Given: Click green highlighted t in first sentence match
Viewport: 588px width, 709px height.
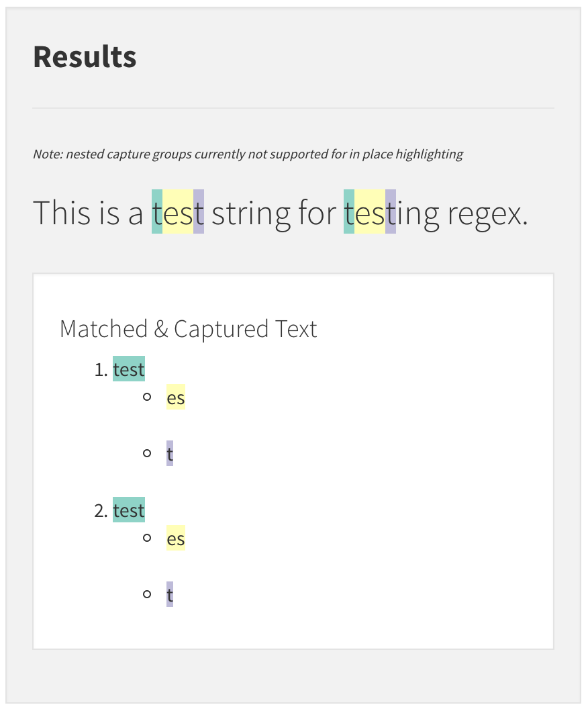Looking at the screenshot, I should [x=157, y=212].
